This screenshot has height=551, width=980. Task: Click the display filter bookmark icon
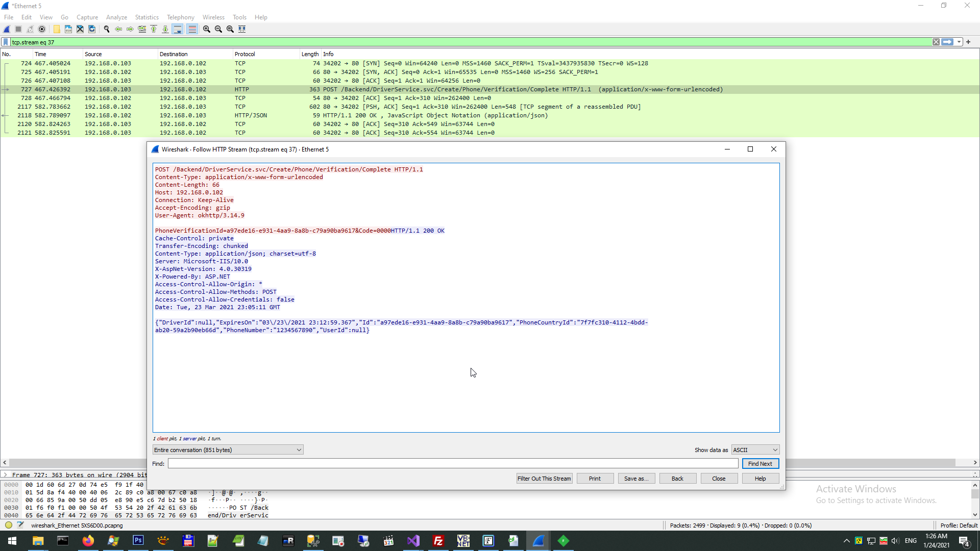click(6, 42)
